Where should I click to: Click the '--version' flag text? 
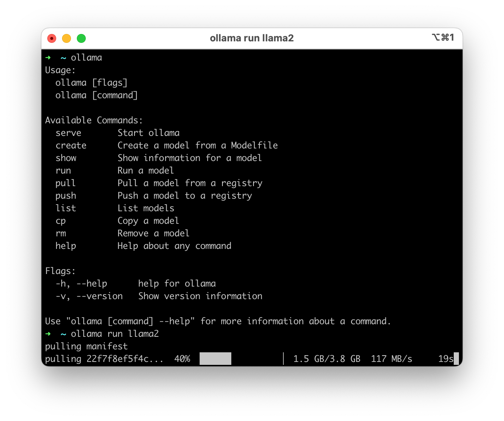[99, 296]
